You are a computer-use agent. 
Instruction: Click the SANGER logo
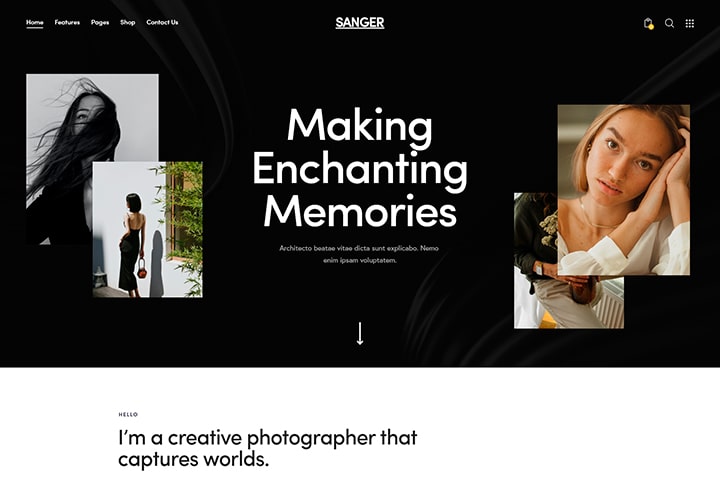(x=360, y=23)
